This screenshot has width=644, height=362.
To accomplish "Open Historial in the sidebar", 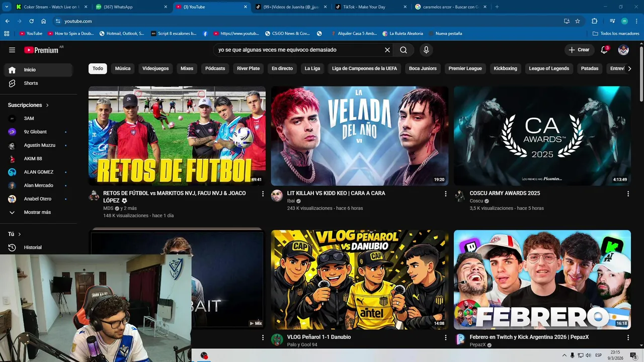I will tap(38, 247).
